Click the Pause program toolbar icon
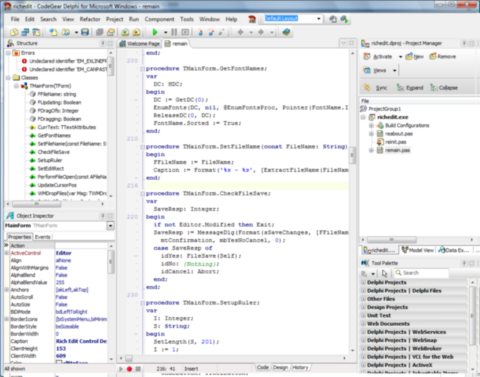Viewport: 480px width, 377px height. [174, 32]
